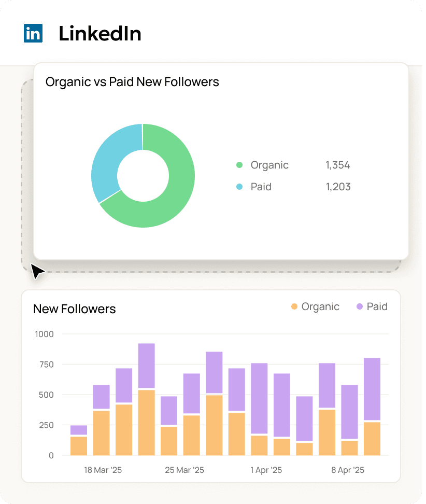Click the 8 Apr '25 axis label

click(347, 470)
